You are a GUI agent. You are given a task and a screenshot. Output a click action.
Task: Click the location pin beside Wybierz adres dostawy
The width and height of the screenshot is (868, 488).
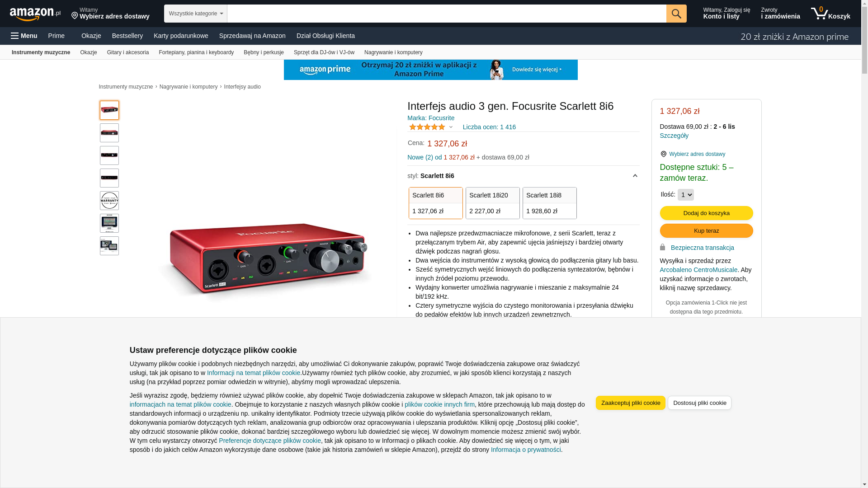663,154
